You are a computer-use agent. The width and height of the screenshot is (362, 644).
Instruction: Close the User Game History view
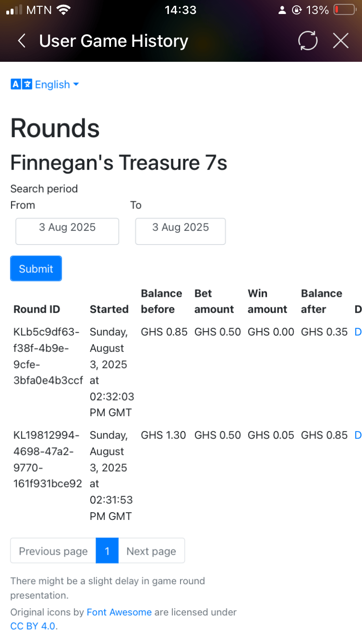[x=341, y=41]
